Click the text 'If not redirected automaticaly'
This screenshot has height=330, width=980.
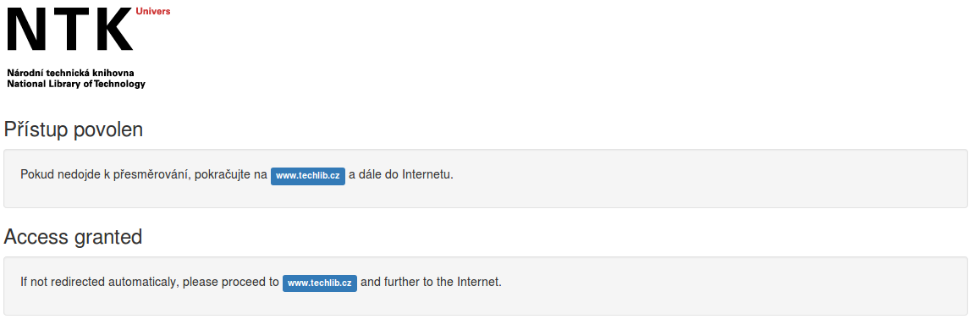pos(100,282)
